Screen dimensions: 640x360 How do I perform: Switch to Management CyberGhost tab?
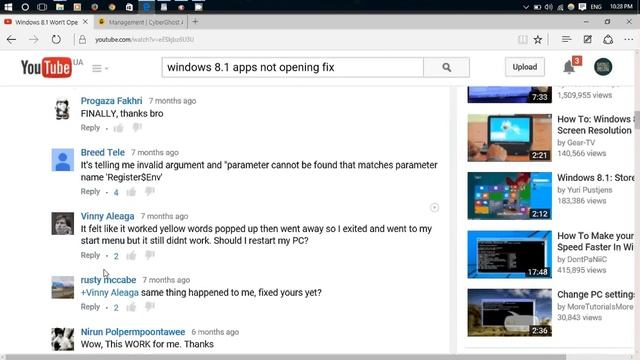[141, 22]
